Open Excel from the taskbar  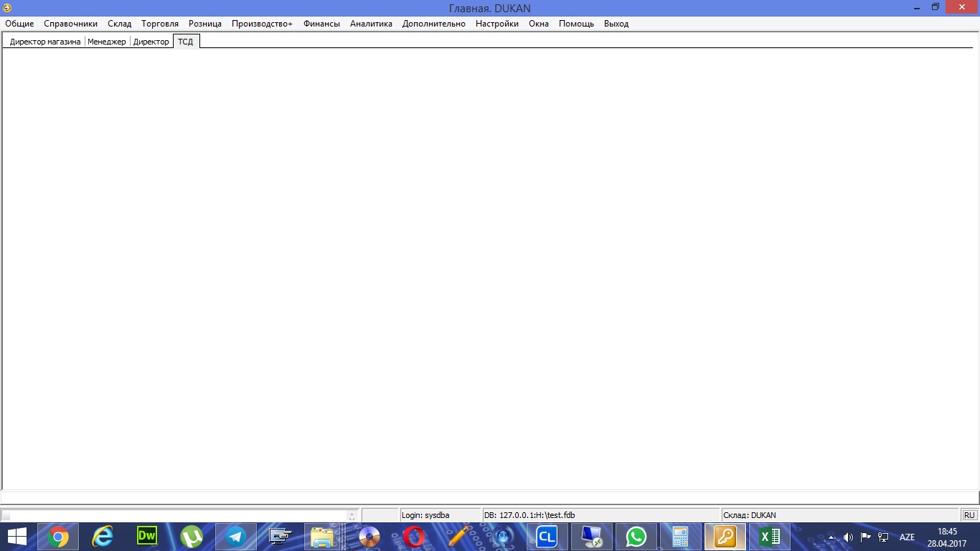tap(769, 537)
